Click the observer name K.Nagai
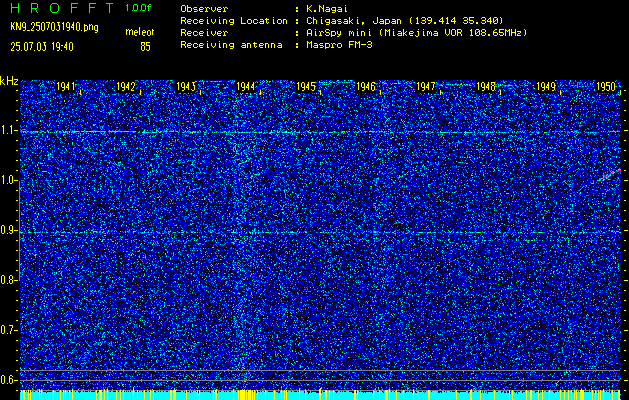The height and width of the screenshot is (400, 629). (327, 8)
